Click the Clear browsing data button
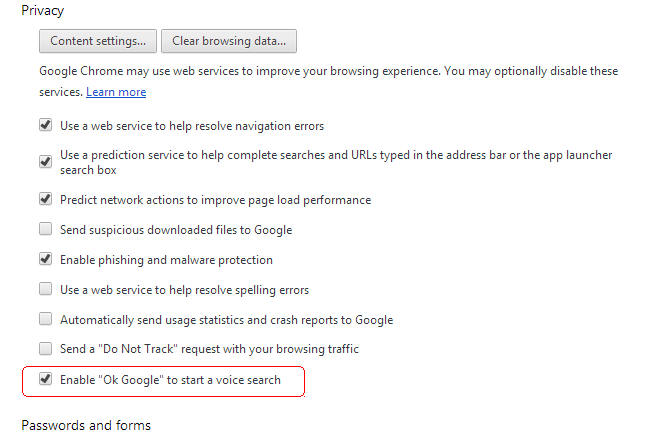Image resolution: width=662 pixels, height=437 pixels. [229, 41]
